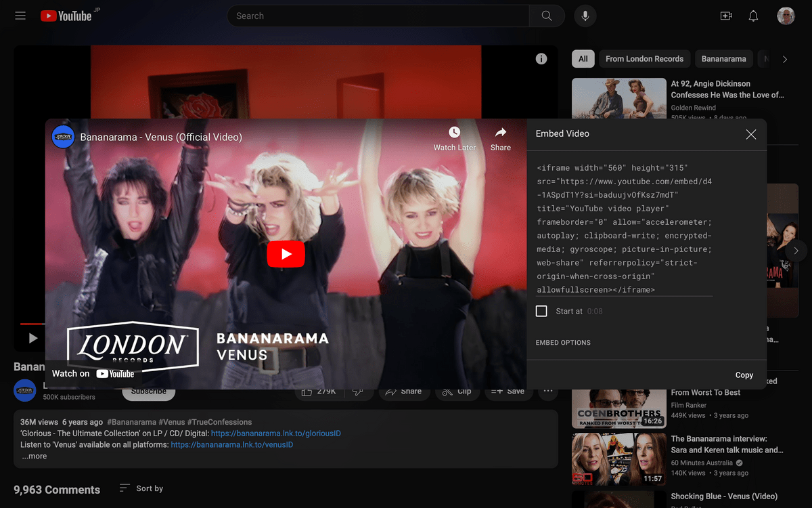Open 'The Bananarama interview' video title
Image resolution: width=812 pixels, height=508 pixels.
pyautogui.click(x=727, y=444)
